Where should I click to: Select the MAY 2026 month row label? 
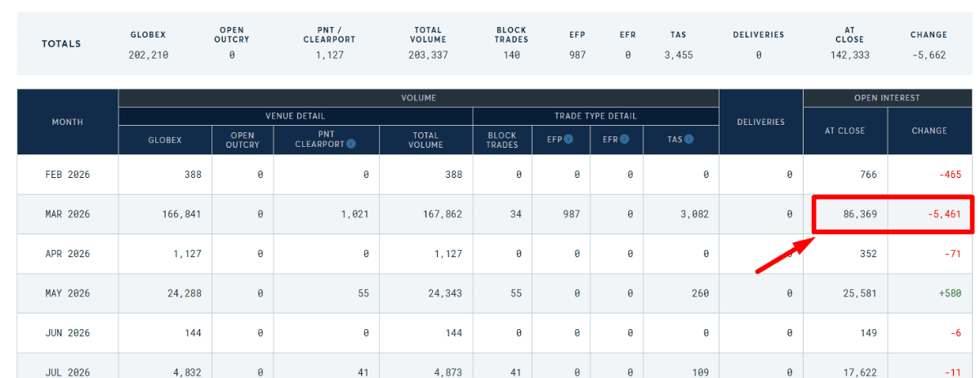(68, 294)
